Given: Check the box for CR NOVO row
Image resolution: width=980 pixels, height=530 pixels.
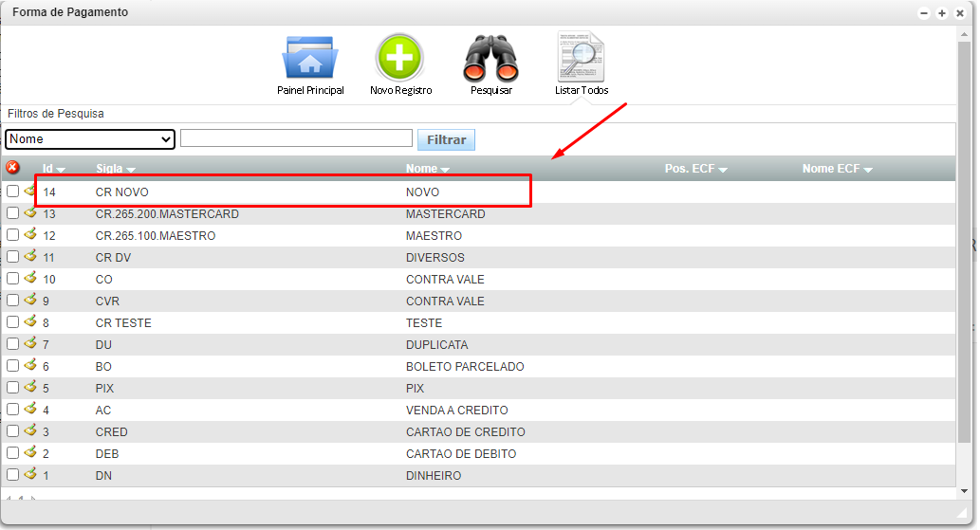Looking at the screenshot, I should click(x=12, y=192).
